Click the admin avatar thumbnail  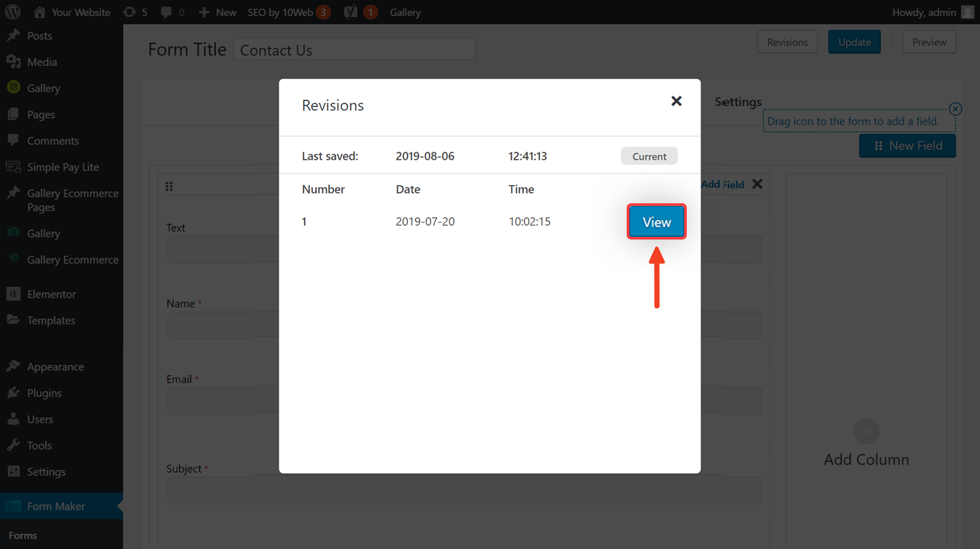[968, 12]
